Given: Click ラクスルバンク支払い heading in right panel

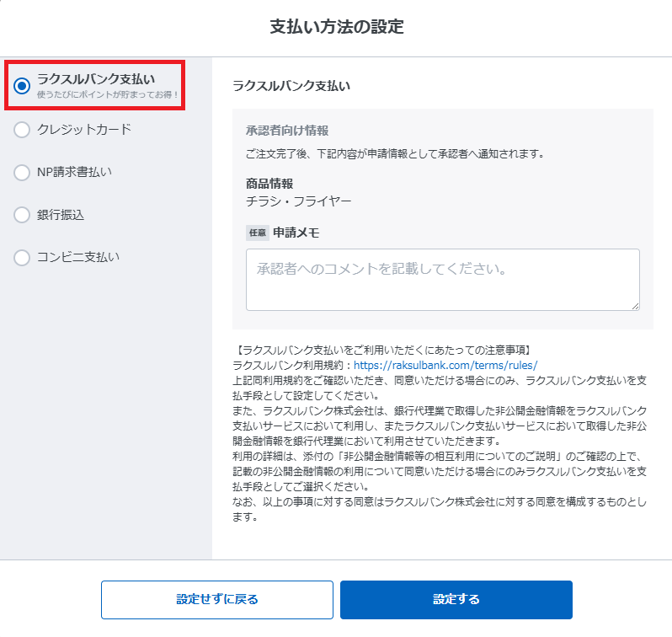Looking at the screenshot, I should [291, 86].
